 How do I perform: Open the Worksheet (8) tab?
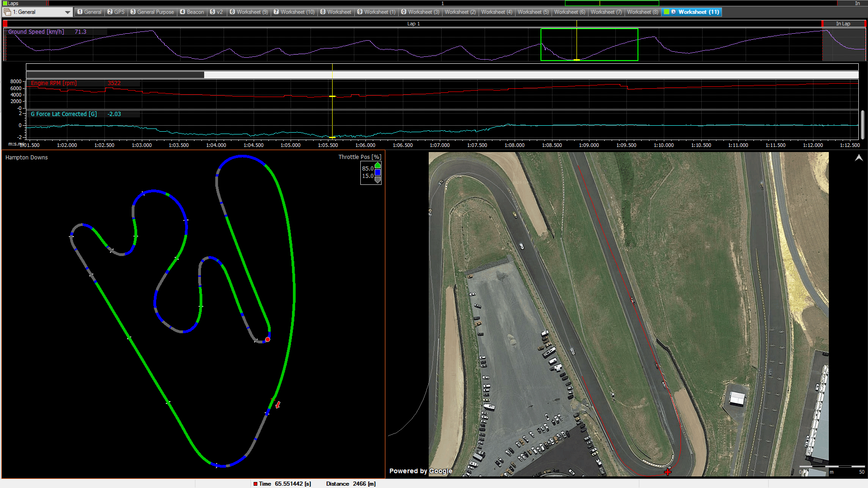[643, 12]
